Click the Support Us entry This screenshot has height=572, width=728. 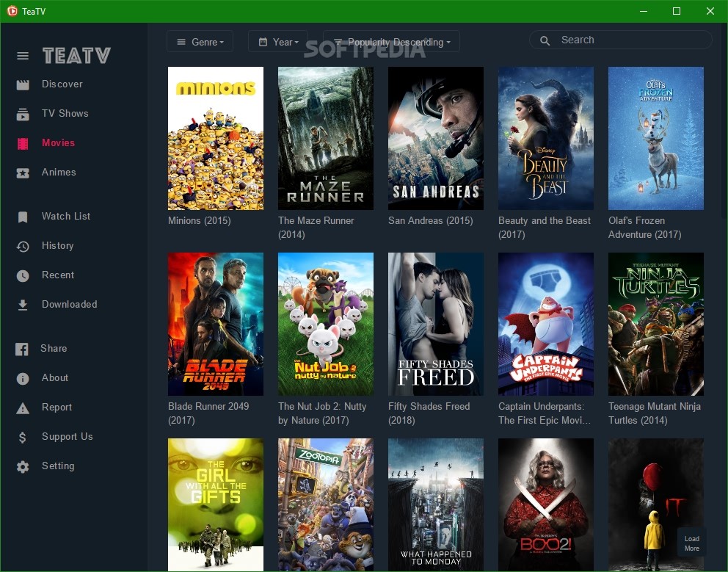pyautogui.click(x=68, y=436)
